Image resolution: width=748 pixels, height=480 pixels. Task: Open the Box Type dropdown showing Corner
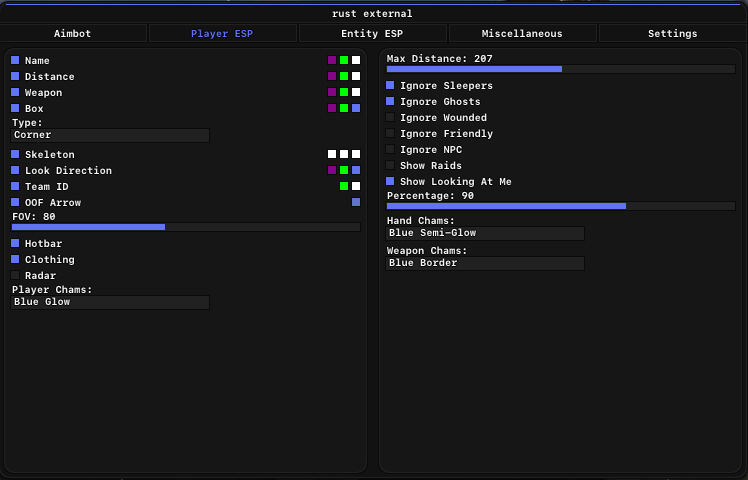110,135
